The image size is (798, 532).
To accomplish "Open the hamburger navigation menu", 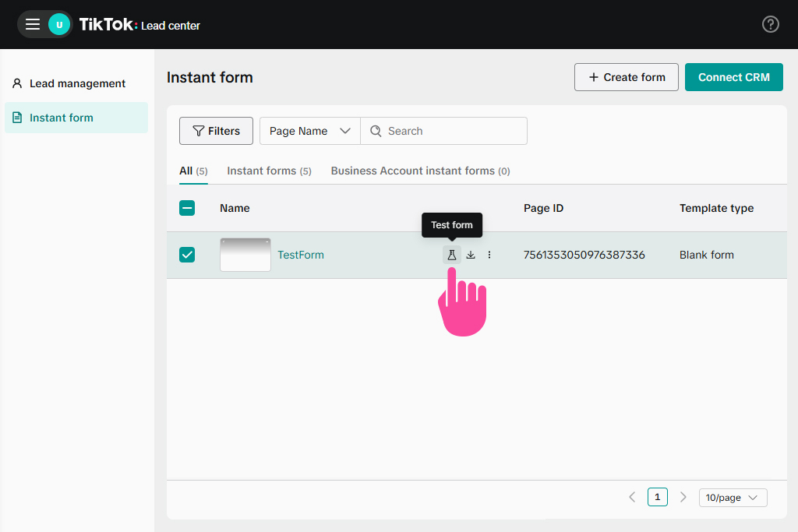I will point(33,25).
